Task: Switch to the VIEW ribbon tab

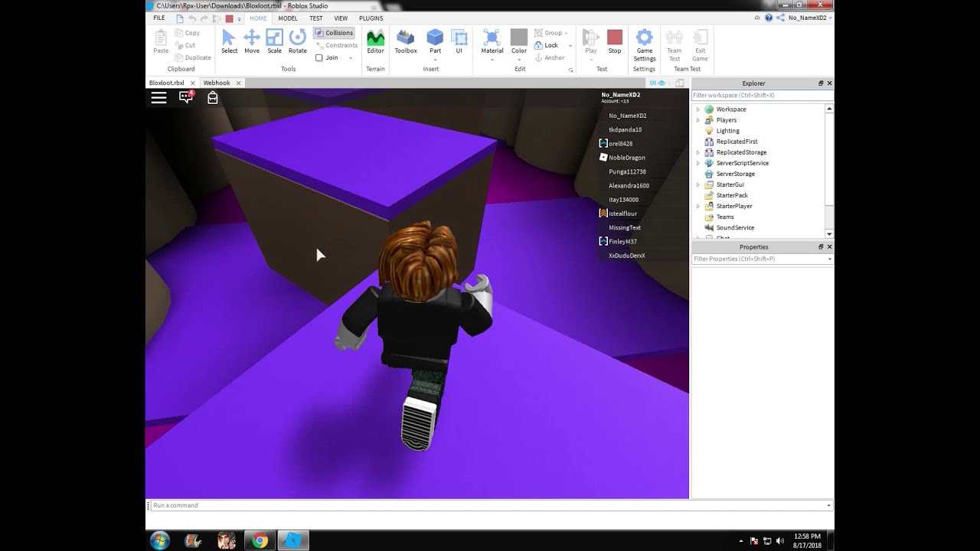Action: tap(341, 18)
